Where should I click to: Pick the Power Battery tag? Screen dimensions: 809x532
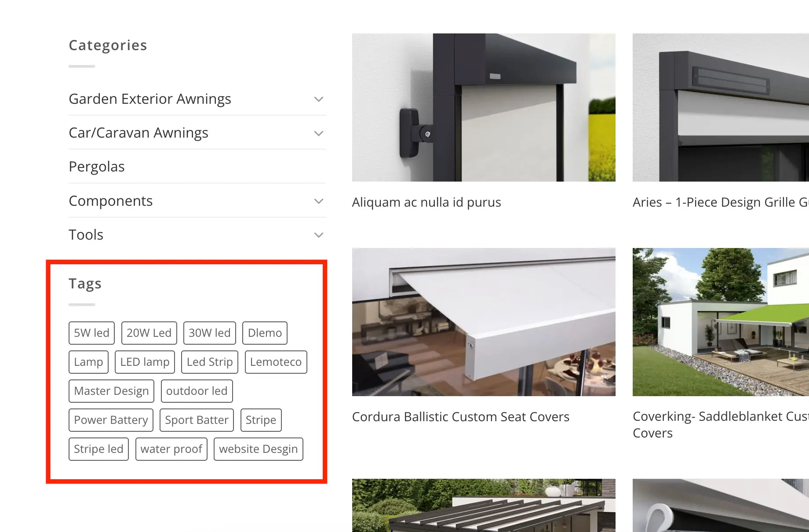(x=111, y=420)
